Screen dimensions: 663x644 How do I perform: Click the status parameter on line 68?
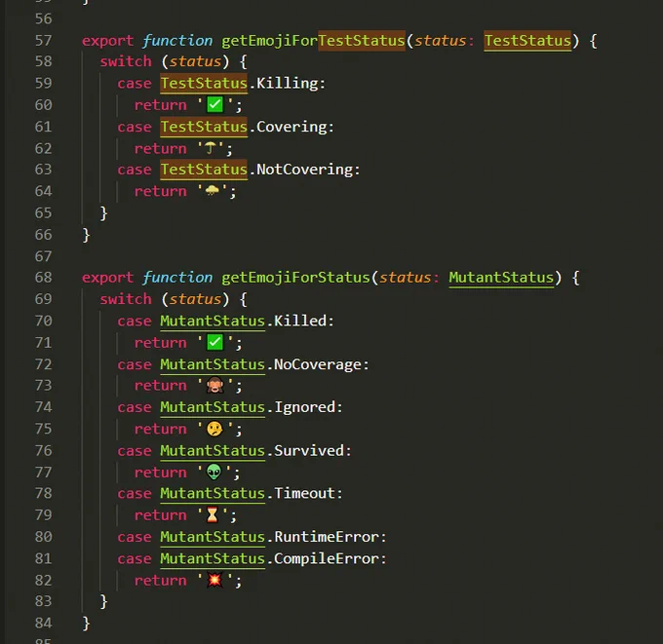pyautogui.click(x=405, y=278)
